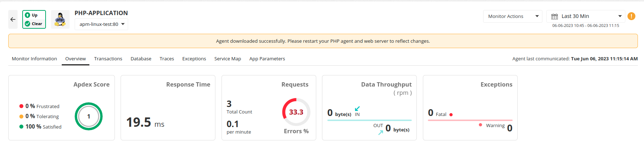644x144 pixels.
Task: Open the apm-linux-test:80 instance dropdown
Action: pos(102,24)
